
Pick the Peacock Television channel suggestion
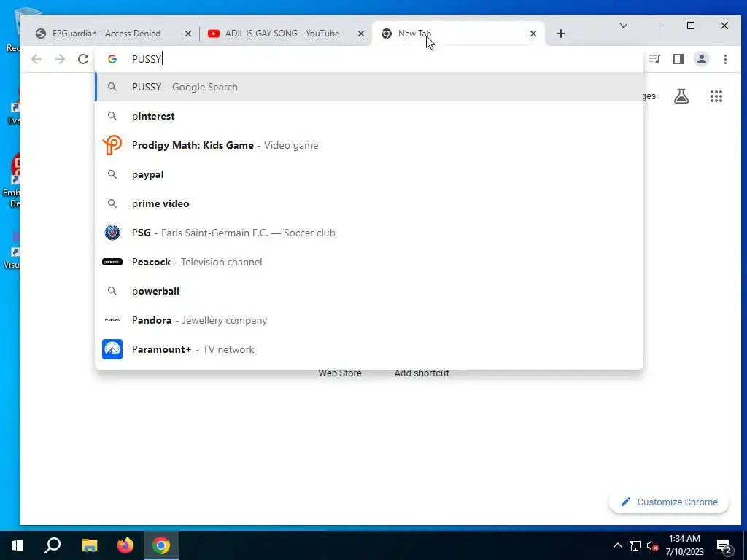369,262
